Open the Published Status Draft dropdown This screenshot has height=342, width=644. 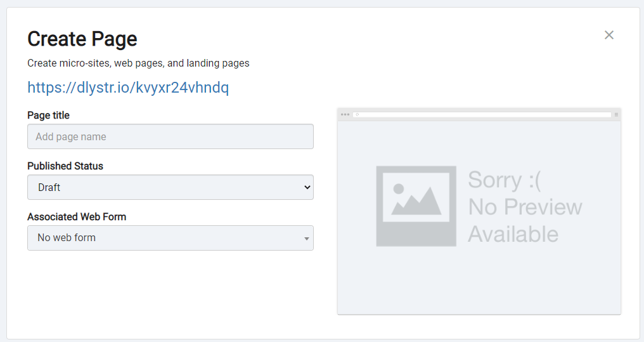pyautogui.click(x=171, y=187)
